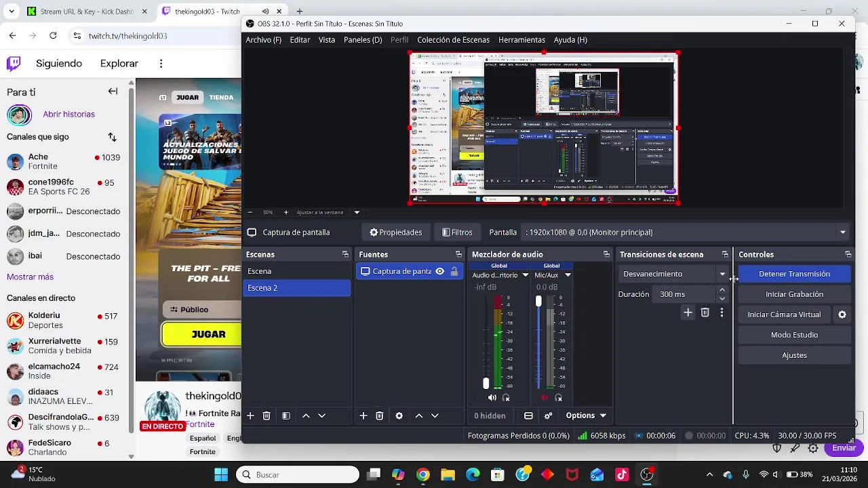Show hidden system tray icons chevron
Image resolution: width=868 pixels, height=488 pixels.
(709, 474)
